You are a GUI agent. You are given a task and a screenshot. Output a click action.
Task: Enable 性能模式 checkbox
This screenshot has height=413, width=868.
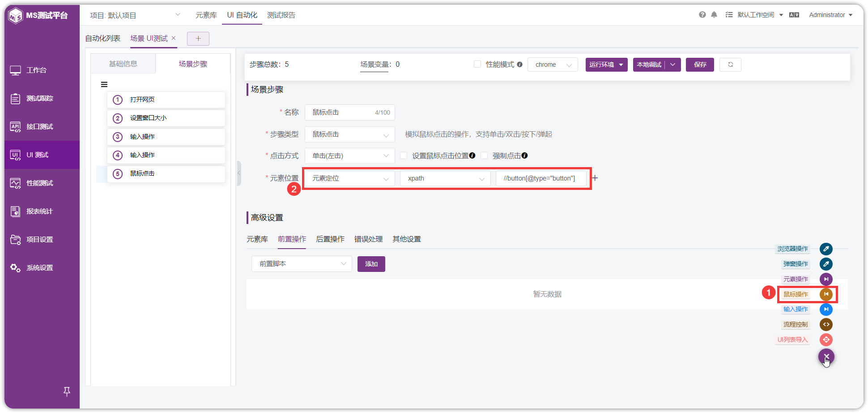tap(477, 64)
